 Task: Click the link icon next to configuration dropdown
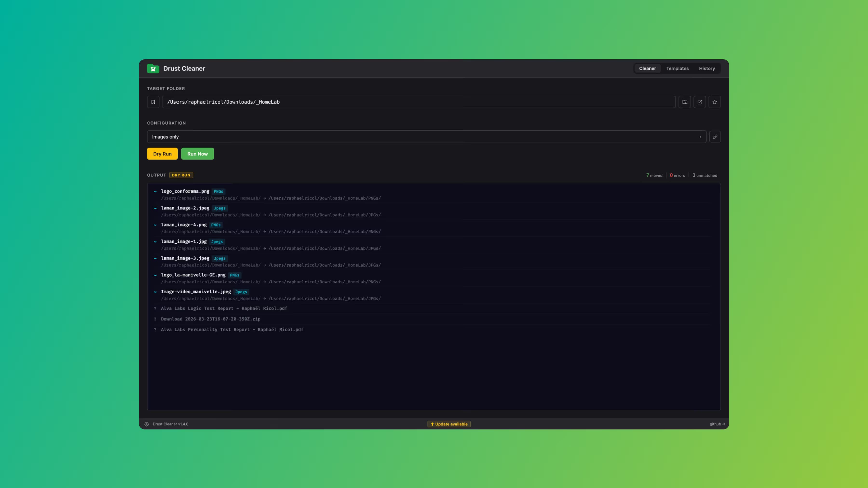coord(715,137)
